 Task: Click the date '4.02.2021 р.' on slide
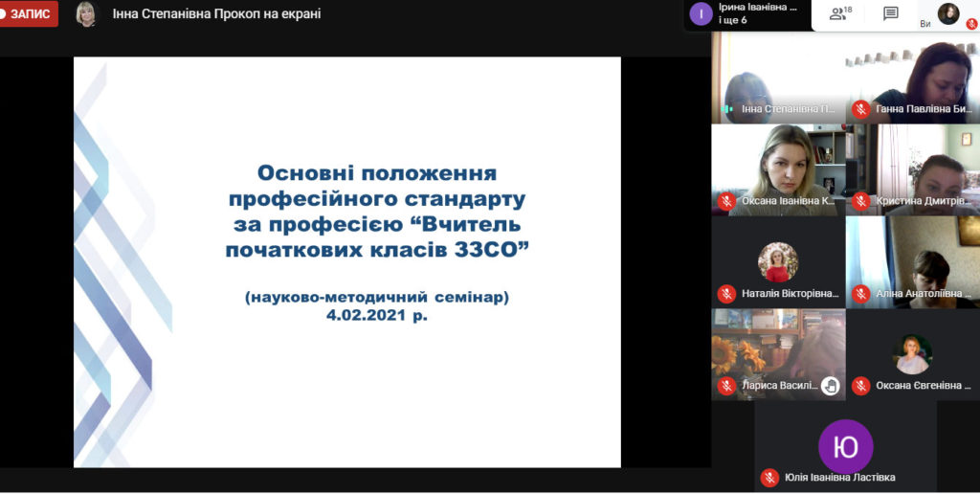[377, 315]
